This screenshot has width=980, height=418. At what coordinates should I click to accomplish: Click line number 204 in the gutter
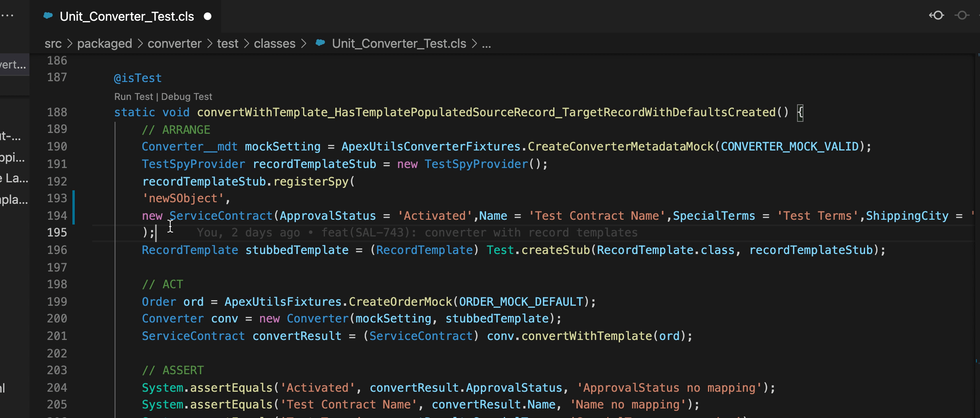tap(57, 388)
